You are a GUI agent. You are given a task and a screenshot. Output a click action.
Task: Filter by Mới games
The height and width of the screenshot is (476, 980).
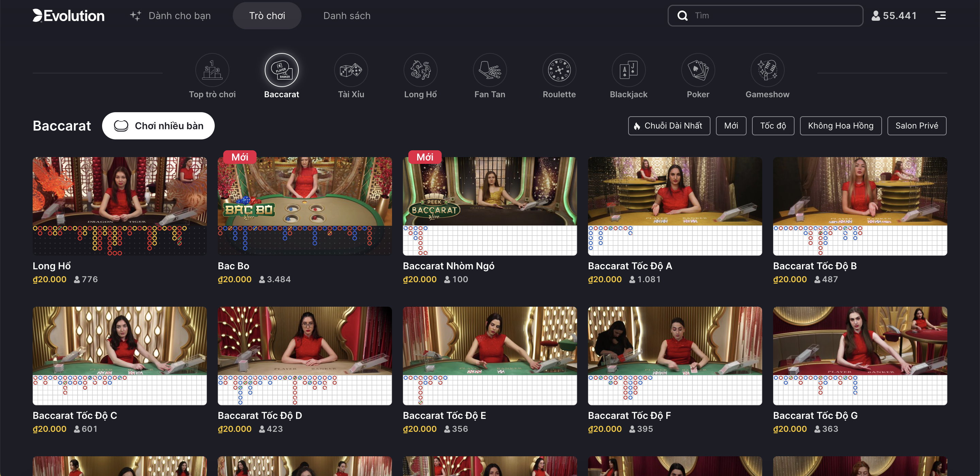pyautogui.click(x=731, y=126)
